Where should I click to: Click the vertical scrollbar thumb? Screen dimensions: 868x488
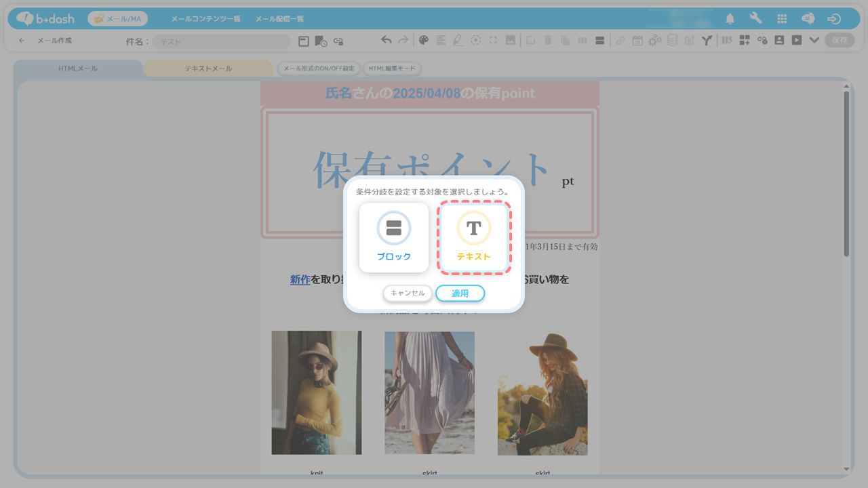(846, 173)
